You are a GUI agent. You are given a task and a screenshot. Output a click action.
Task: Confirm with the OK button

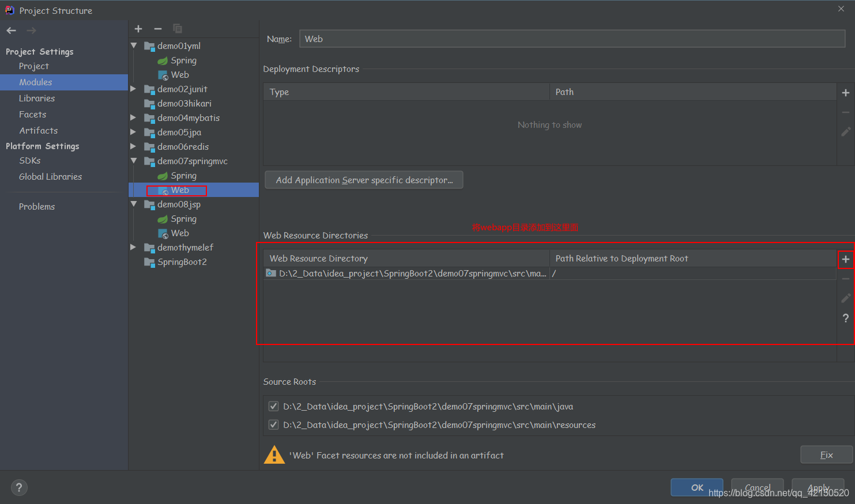pyautogui.click(x=697, y=487)
